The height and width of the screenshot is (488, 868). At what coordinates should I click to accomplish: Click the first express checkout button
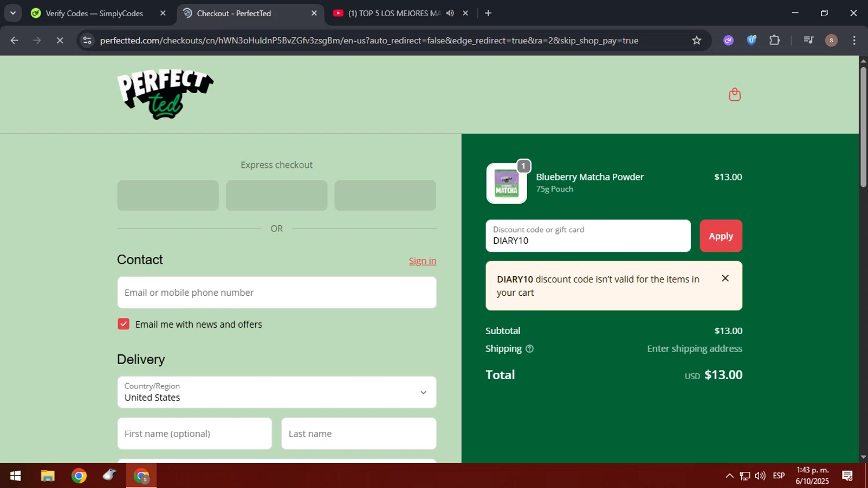pos(168,195)
